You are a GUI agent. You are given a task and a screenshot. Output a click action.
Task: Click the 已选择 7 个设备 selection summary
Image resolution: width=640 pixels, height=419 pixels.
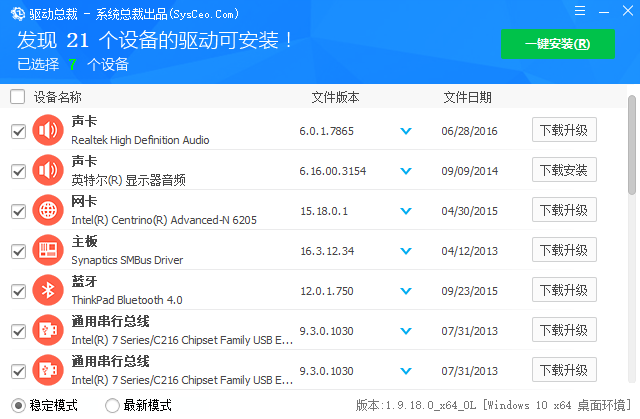(73, 64)
